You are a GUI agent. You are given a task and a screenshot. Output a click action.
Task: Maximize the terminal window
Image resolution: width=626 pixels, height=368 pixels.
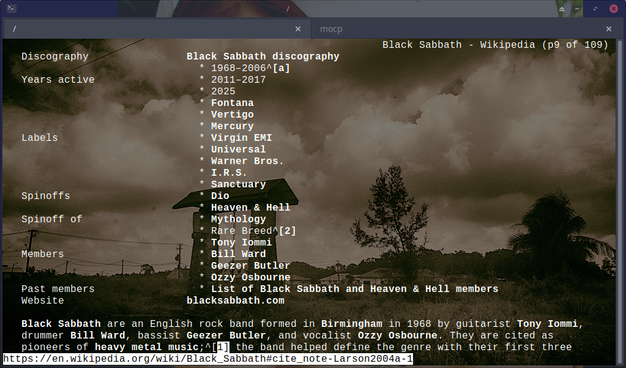tap(595, 9)
